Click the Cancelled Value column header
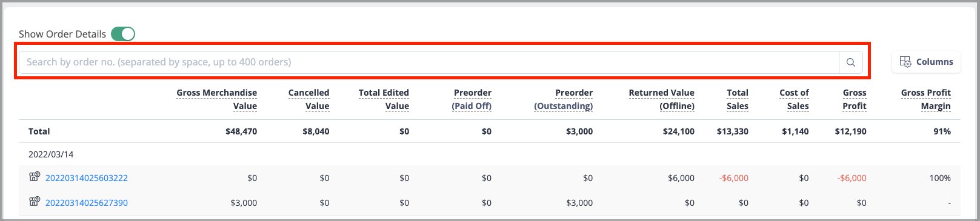 (x=309, y=99)
